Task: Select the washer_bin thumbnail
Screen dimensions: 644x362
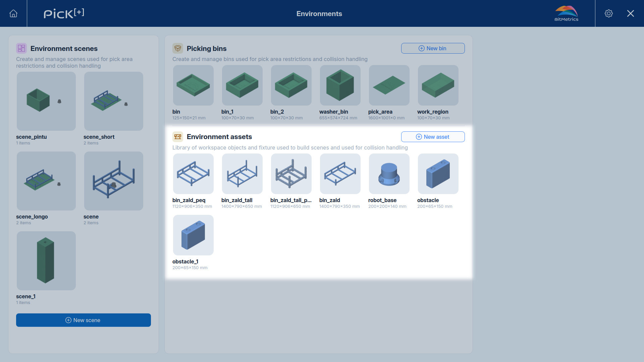Action: point(340,85)
